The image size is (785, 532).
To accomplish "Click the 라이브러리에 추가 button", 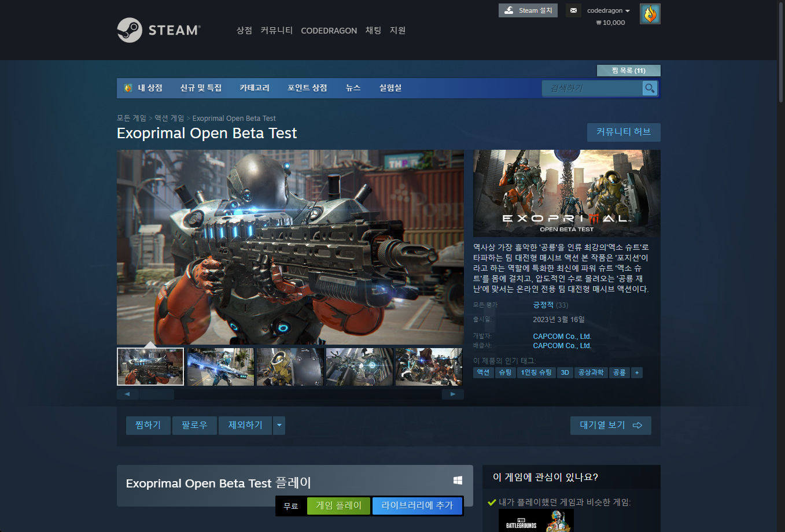I will coord(417,506).
